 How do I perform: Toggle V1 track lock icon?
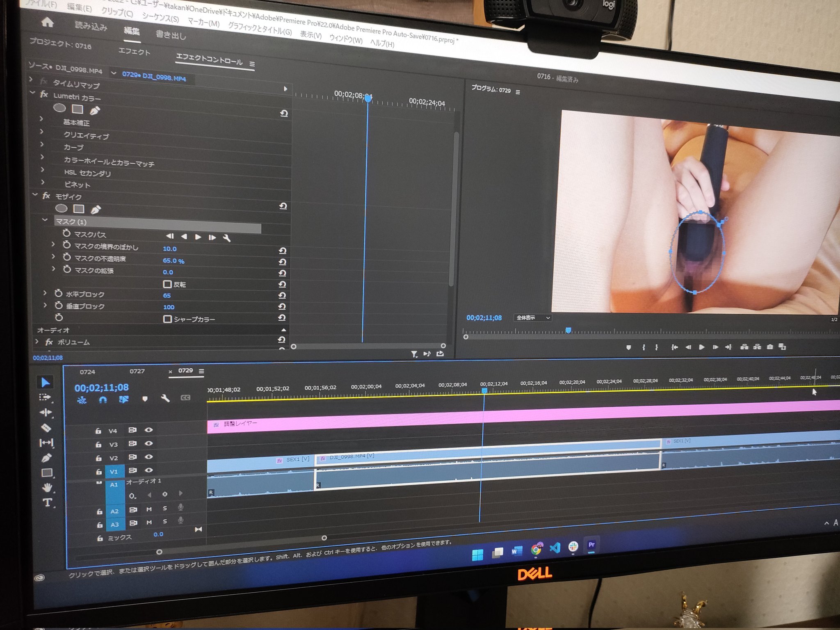click(x=98, y=471)
